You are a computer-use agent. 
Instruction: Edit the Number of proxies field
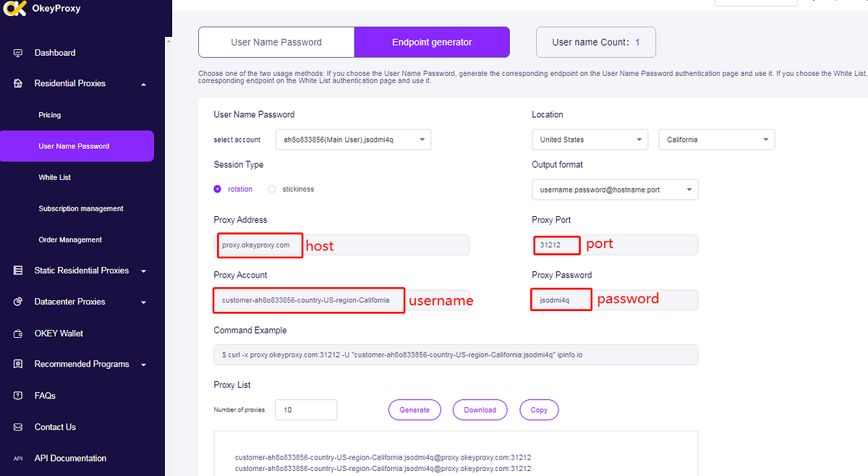click(x=305, y=409)
